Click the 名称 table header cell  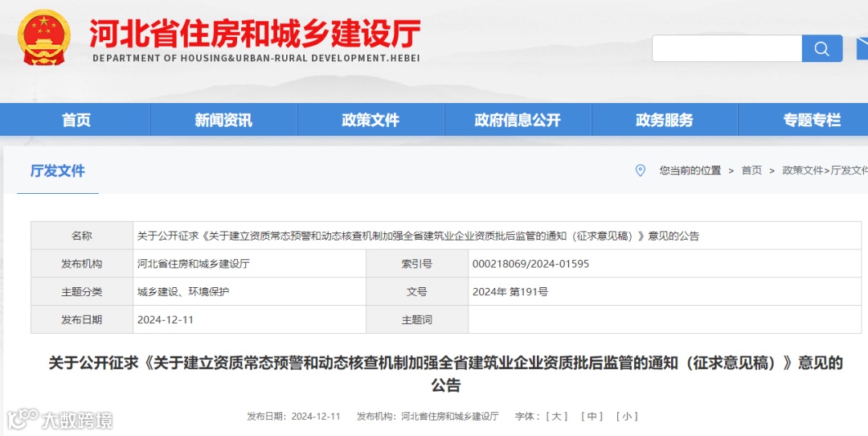pos(82,236)
